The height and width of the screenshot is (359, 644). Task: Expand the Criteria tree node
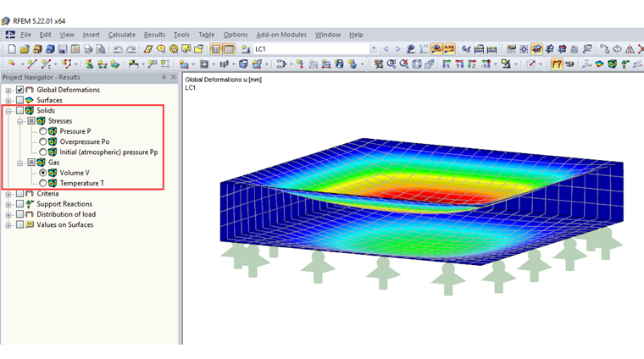click(8, 194)
